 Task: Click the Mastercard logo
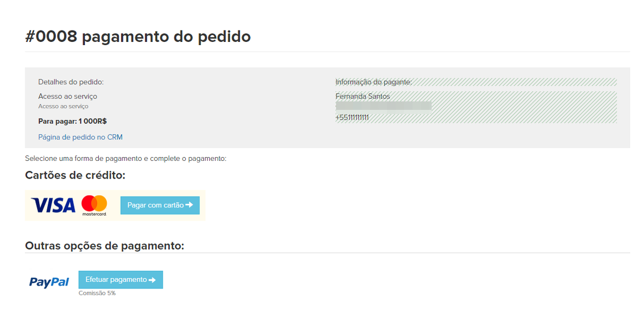tap(94, 205)
